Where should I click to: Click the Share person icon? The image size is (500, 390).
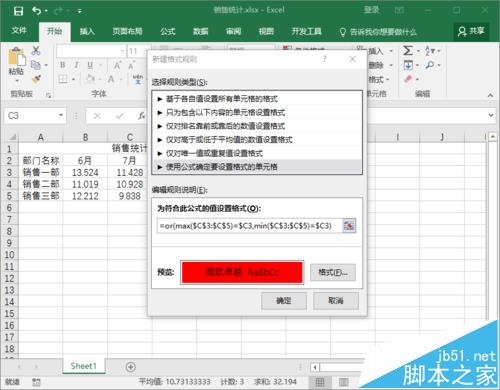coord(462,31)
